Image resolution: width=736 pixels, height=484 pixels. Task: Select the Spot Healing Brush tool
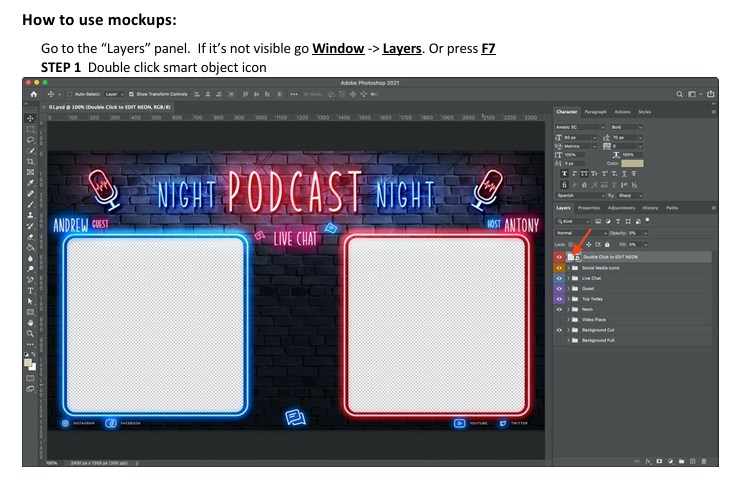[31, 193]
